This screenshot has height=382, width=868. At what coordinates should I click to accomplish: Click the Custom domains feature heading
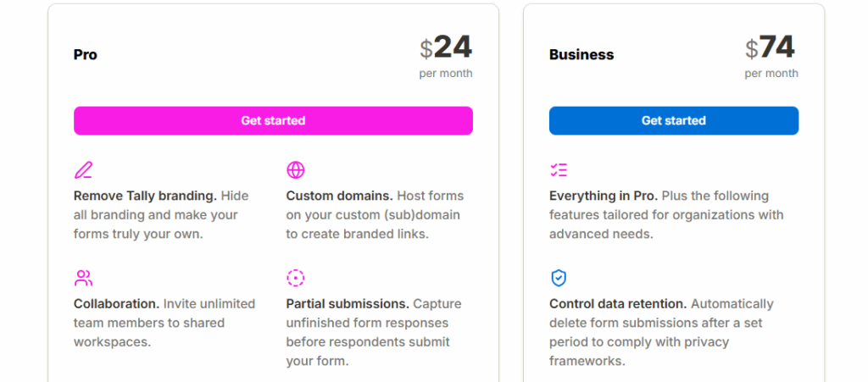point(339,196)
